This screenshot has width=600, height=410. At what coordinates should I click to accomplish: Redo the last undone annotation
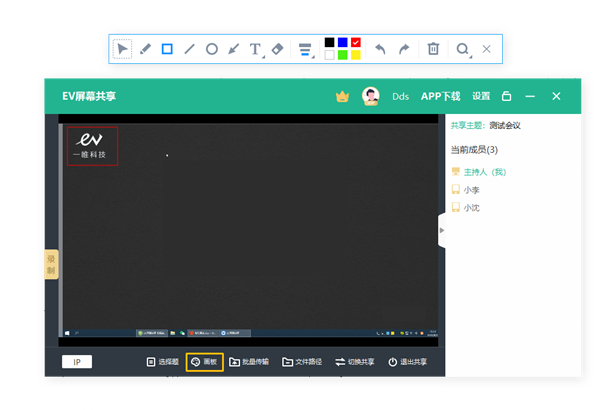point(404,49)
